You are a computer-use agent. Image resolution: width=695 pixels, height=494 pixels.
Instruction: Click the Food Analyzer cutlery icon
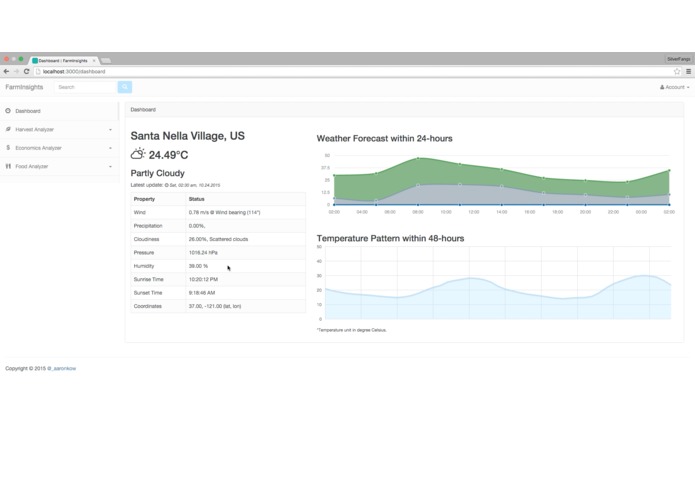pyautogui.click(x=8, y=166)
